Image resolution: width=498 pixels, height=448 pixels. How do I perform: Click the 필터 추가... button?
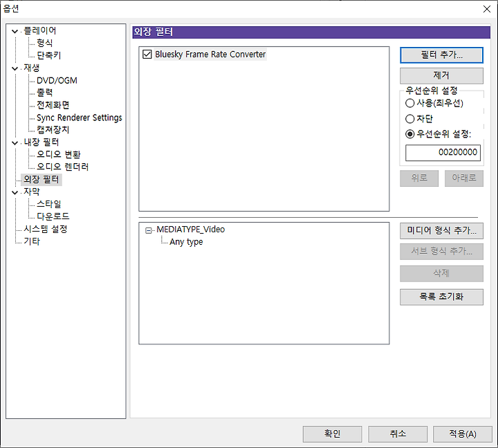(441, 55)
